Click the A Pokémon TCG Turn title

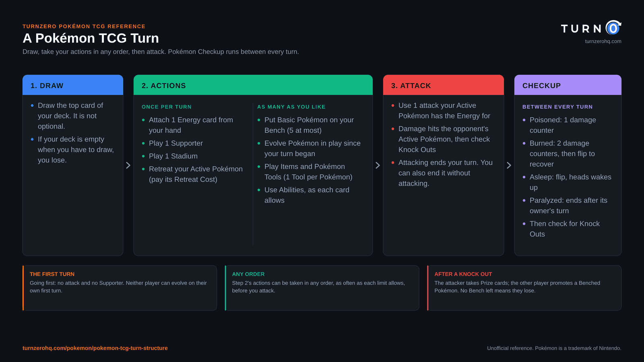(x=91, y=38)
